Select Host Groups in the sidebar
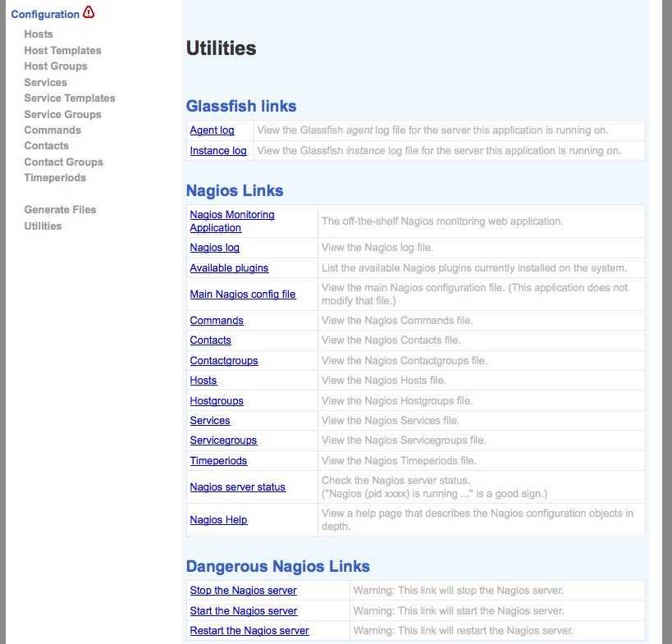672x644 pixels. tap(56, 66)
